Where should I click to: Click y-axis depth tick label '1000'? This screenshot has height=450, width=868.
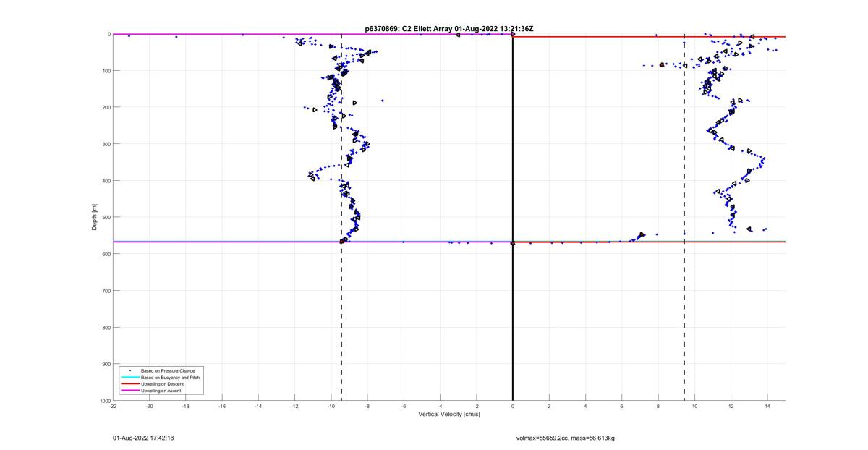[104, 400]
